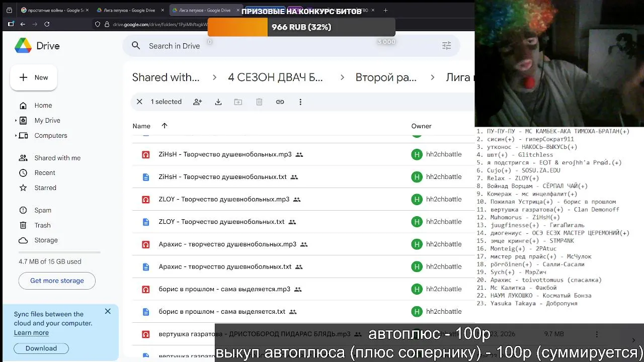The width and height of the screenshot is (644, 362).
Task: Open three-dot menu on the вертушка газратова row
Action: [x=597, y=334]
